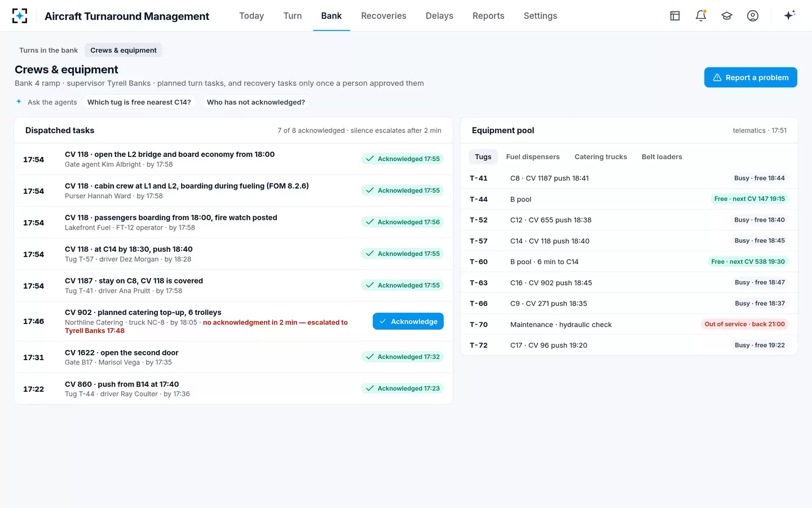Click 'C14 · CV 118 push 18:40' assignment
The width and height of the screenshot is (812, 508).
tap(550, 241)
